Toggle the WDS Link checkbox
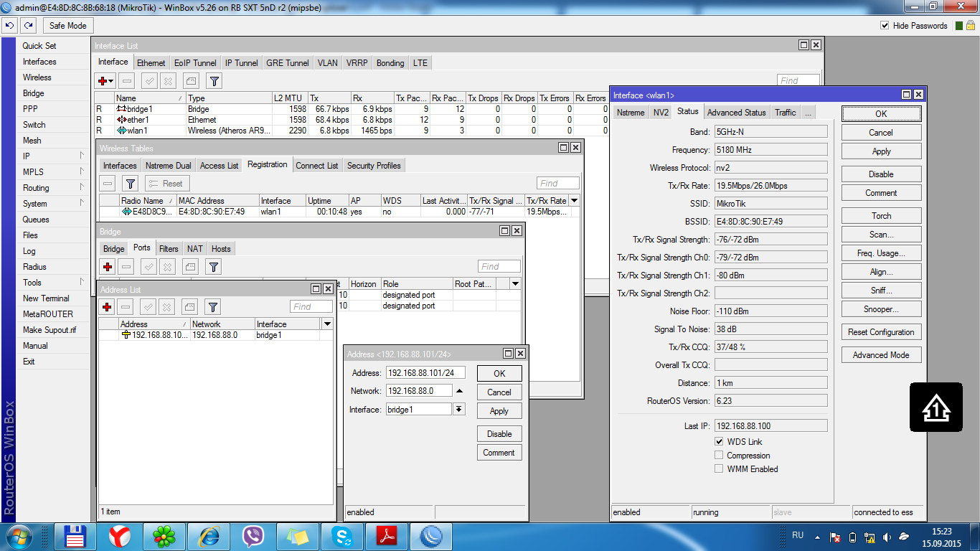The height and width of the screenshot is (551, 980). point(719,442)
